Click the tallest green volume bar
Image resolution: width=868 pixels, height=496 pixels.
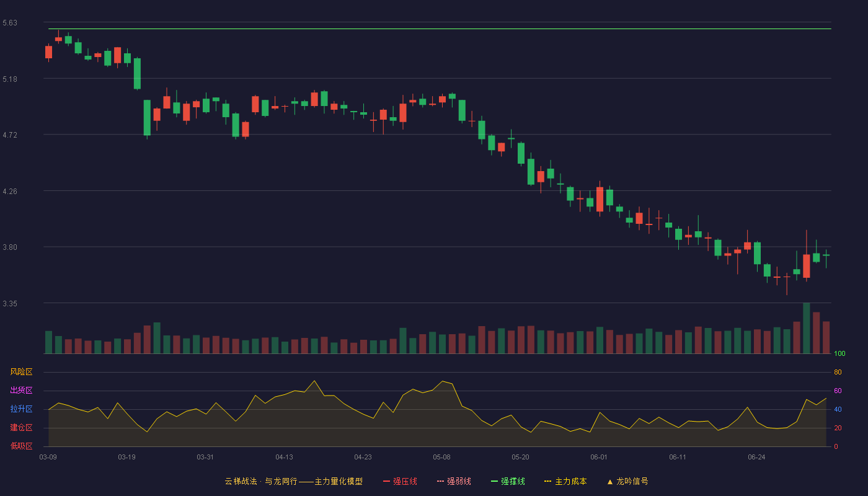pyautogui.click(x=806, y=328)
